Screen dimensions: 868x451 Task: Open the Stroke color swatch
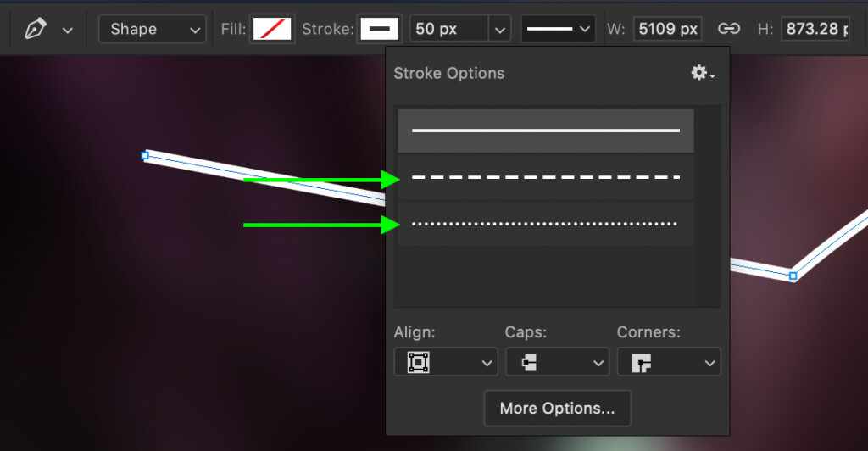click(x=379, y=29)
